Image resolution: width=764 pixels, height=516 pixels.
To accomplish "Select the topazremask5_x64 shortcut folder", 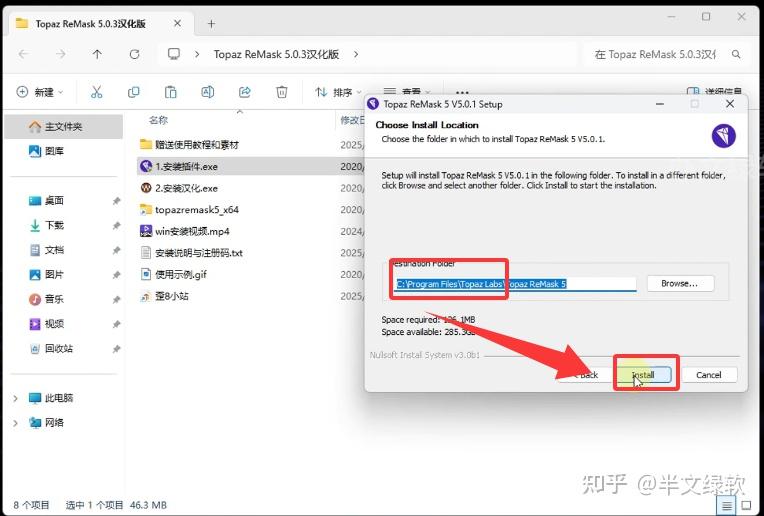I will pyautogui.click(x=190, y=210).
